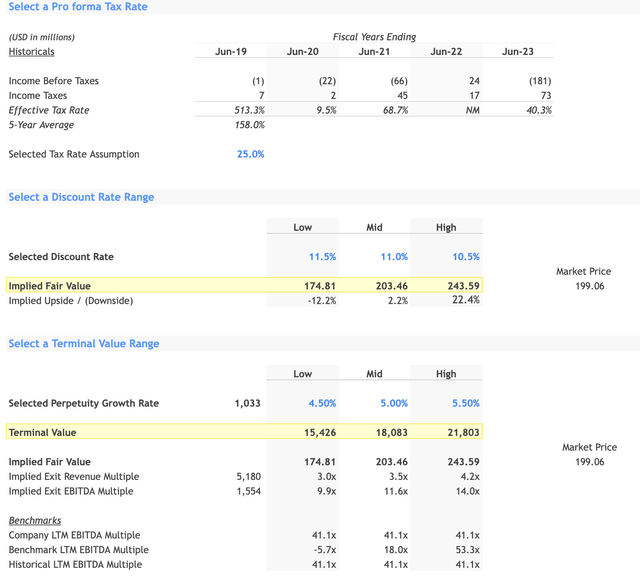Click the Implied Exit Revenue Multiple label
The height and width of the screenshot is (581, 640).
pyautogui.click(x=74, y=477)
